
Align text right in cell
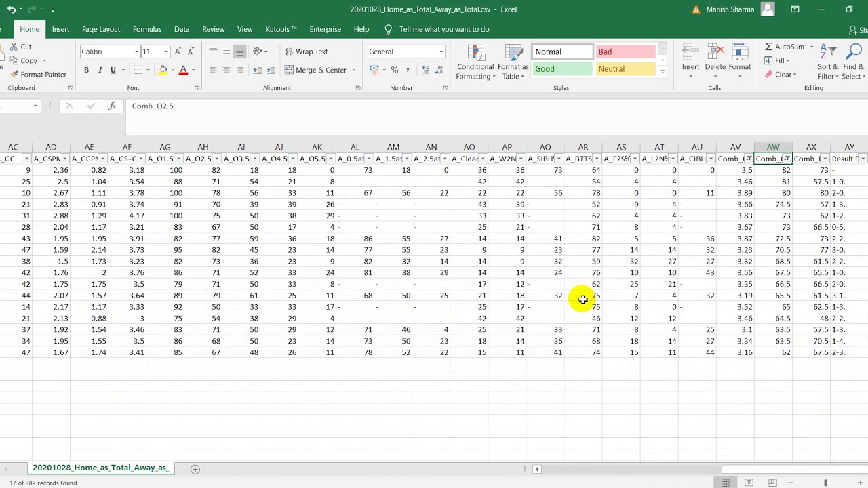239,70
